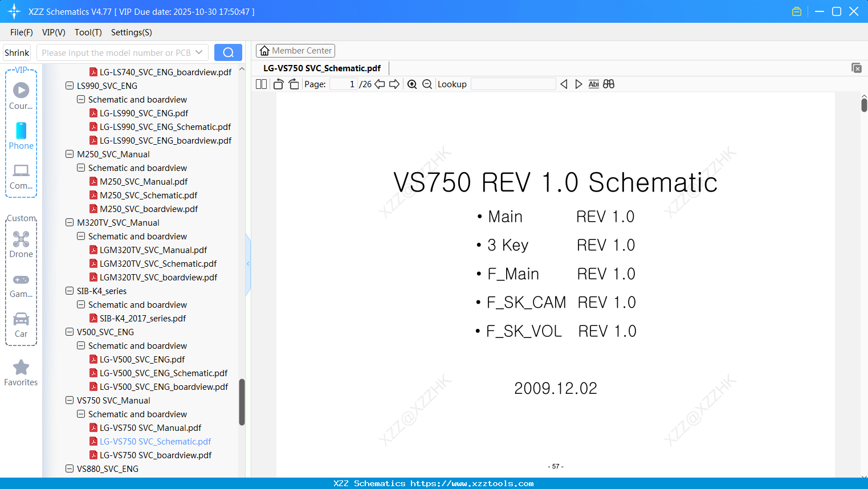Click the blue search magnifier button
Image resolution: width=868 pixels, height=489 pixels.
(228, 52)
